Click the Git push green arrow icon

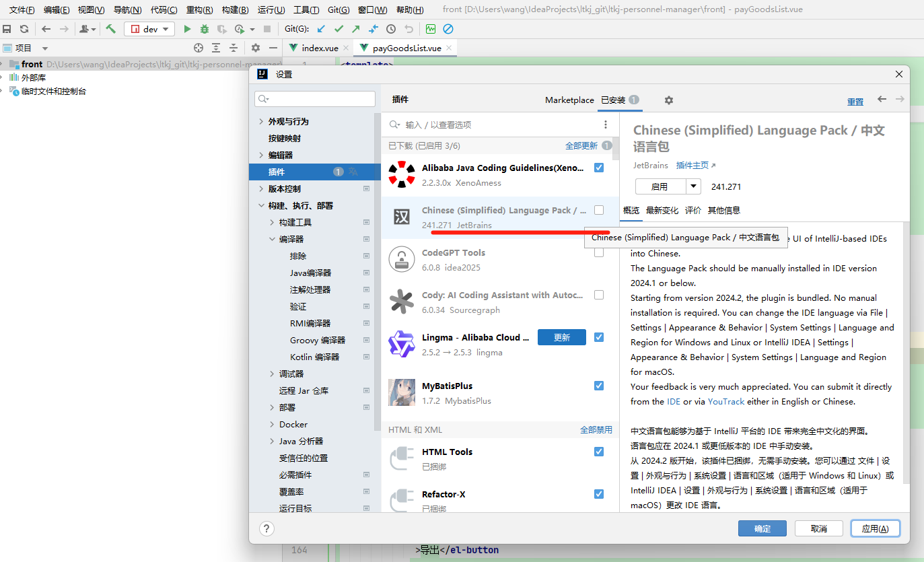point(356,29)
